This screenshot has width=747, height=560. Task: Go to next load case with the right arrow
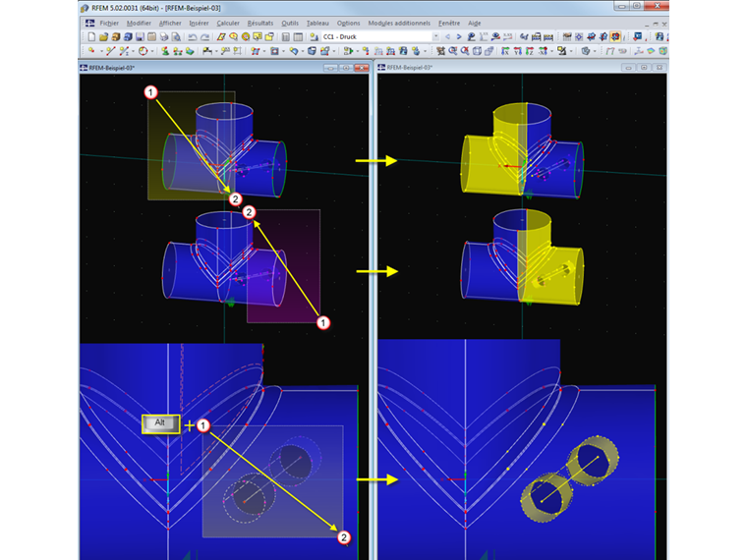(459, 36)
